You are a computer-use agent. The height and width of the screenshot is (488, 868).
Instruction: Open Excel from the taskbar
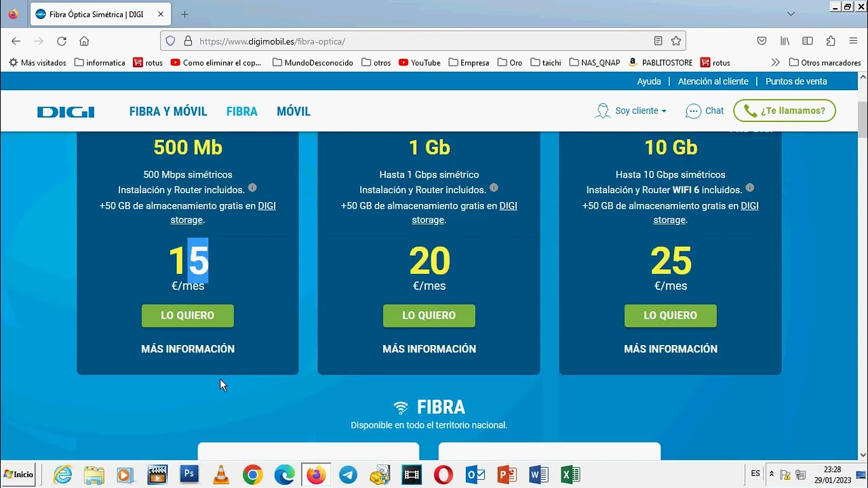[570, 475]
